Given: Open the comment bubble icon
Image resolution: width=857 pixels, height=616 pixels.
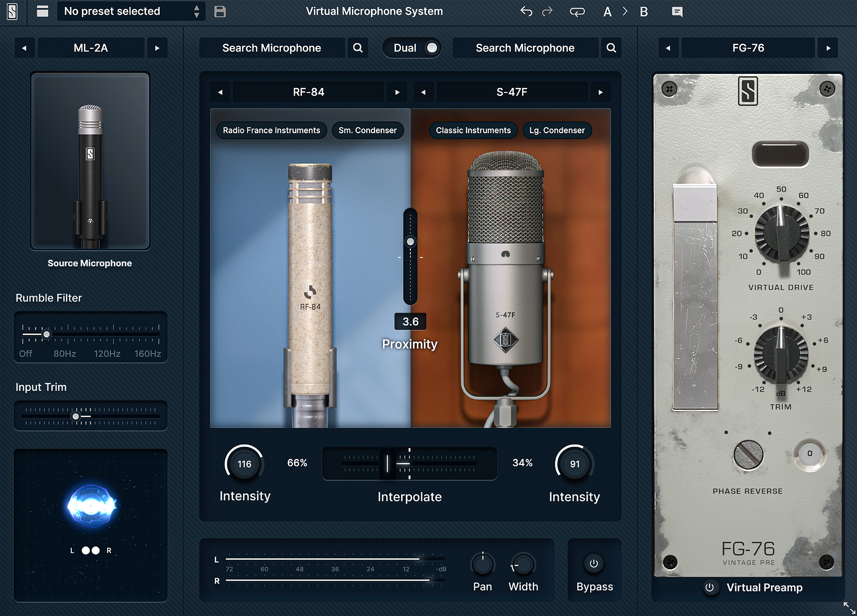Looking at the screenshot, I should coord(677,12).
